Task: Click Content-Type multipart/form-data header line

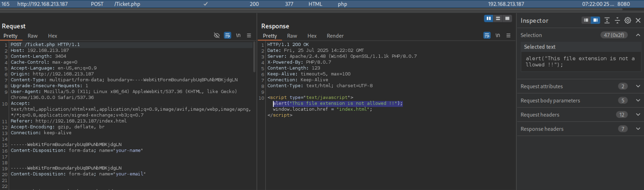Action: pos(124,80)
